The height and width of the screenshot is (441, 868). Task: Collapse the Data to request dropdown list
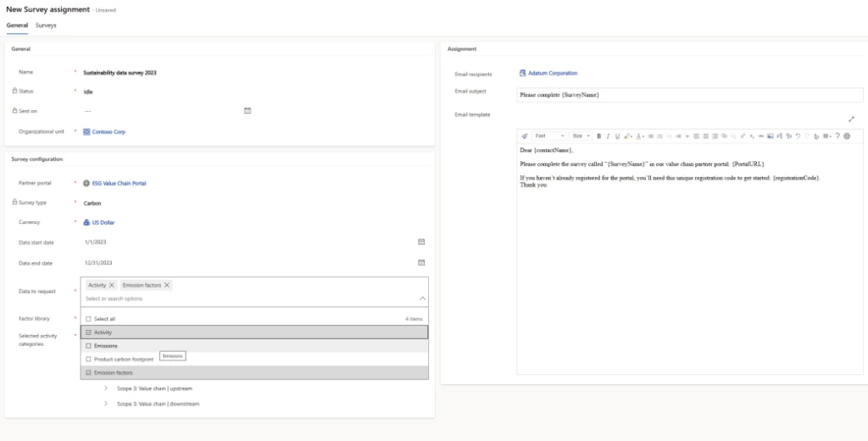422,299
